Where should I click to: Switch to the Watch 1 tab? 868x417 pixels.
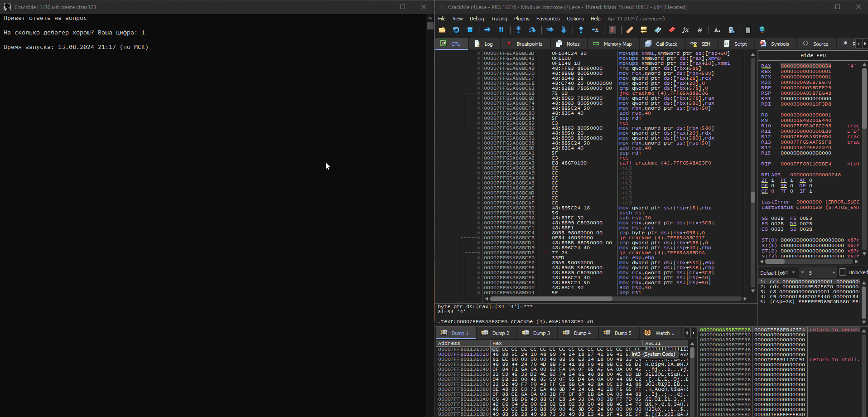[660, 333]
